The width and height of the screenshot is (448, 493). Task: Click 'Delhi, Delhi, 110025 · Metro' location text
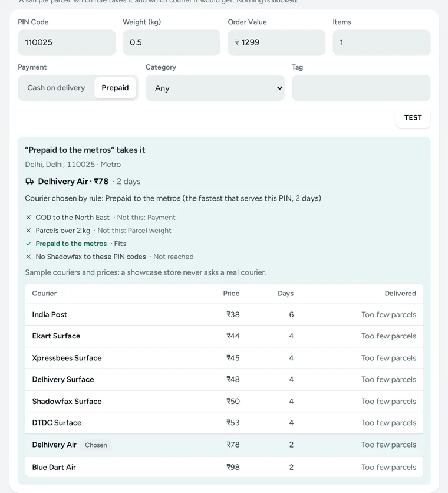point(73,165)
